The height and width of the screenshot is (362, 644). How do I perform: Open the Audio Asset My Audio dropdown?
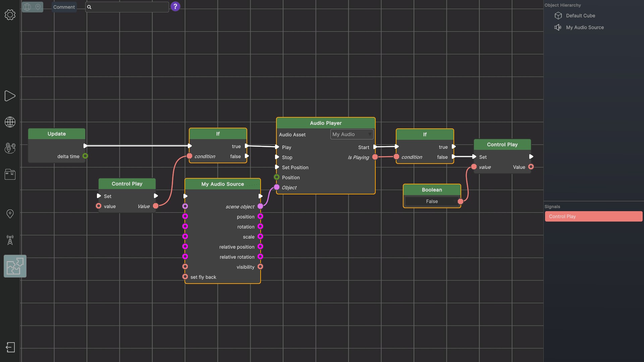point(352,134)
